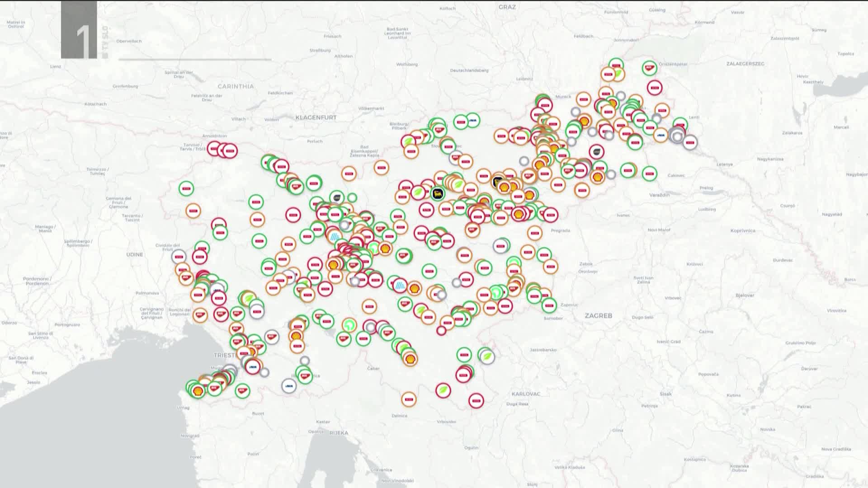Select the red-ringed marker south of Őriszentpéter
868x488 pixels.
[x=654, y=88]
